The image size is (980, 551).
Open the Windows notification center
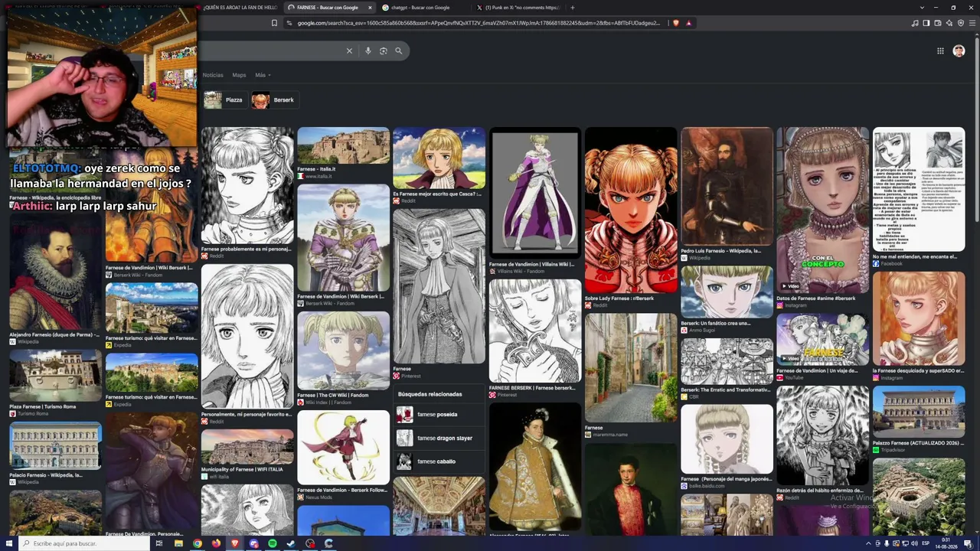pos(968,543)
